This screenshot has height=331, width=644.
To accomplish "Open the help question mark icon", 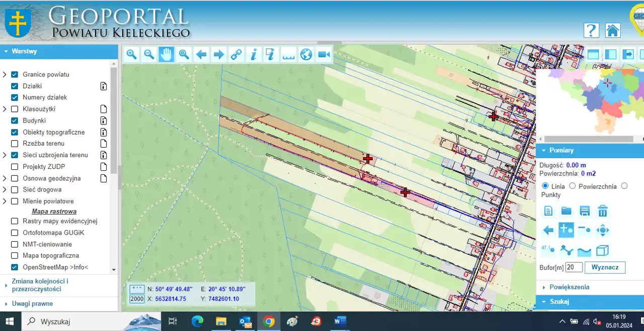I will [x=591, y=30].
